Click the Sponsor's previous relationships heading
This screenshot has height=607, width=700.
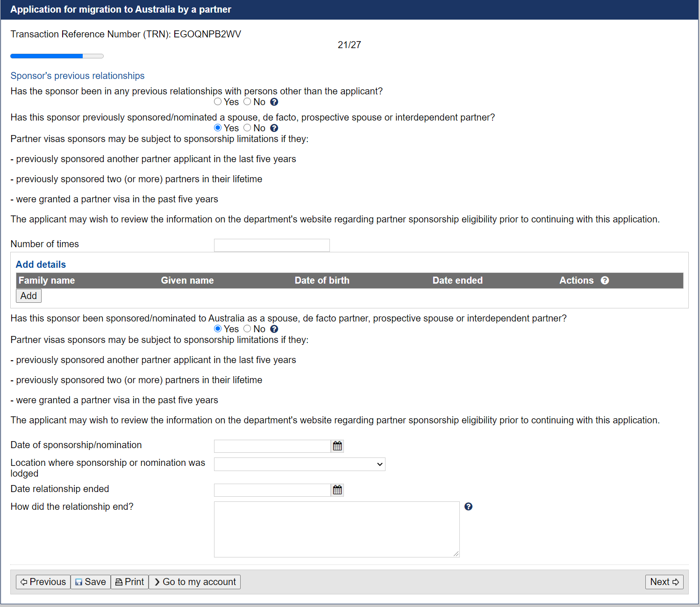click(78, 76)
